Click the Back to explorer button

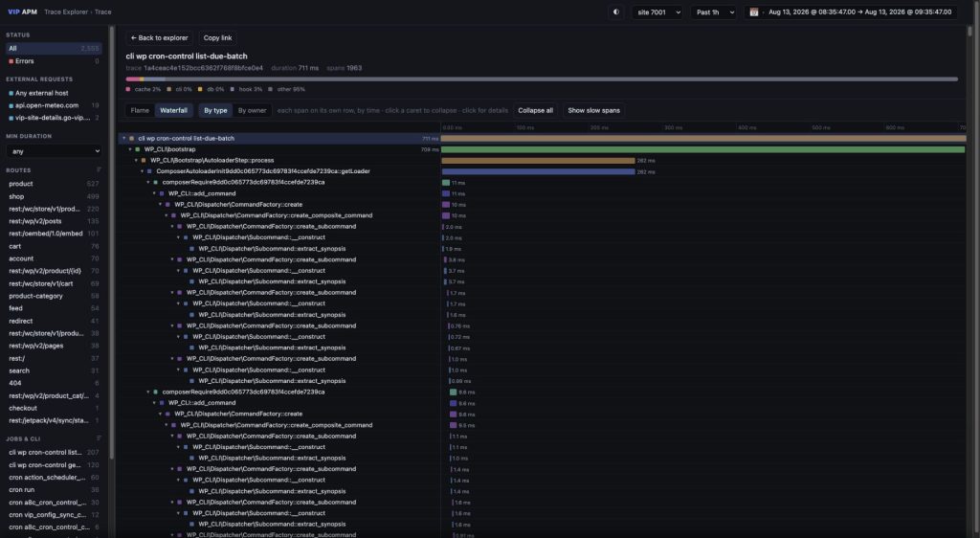(160, 38)
